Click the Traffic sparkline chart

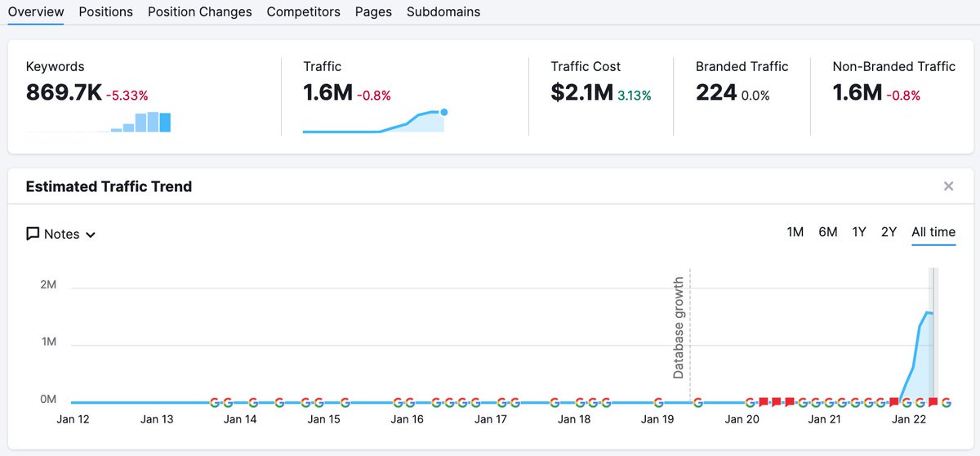point(375,121)
